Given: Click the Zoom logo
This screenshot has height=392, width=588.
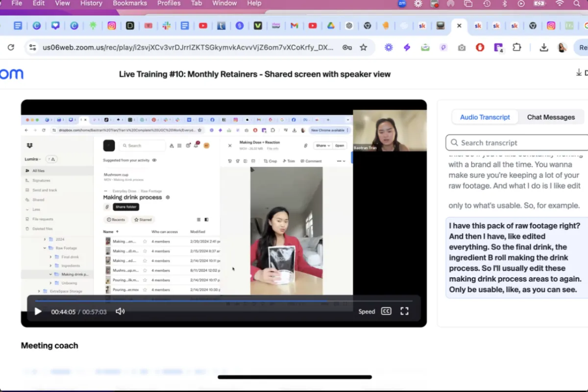Looking at the screenshot, I should tap(12, 74).
